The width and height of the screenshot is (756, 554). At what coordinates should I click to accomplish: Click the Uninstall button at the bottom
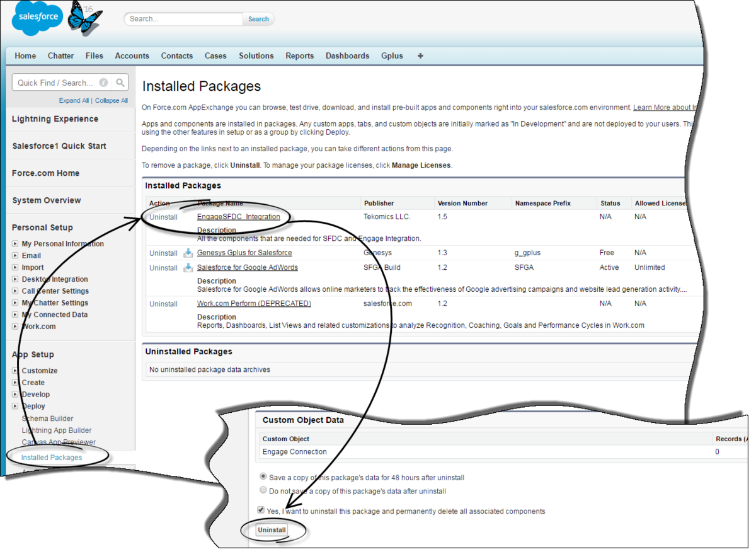pos(272,530)
